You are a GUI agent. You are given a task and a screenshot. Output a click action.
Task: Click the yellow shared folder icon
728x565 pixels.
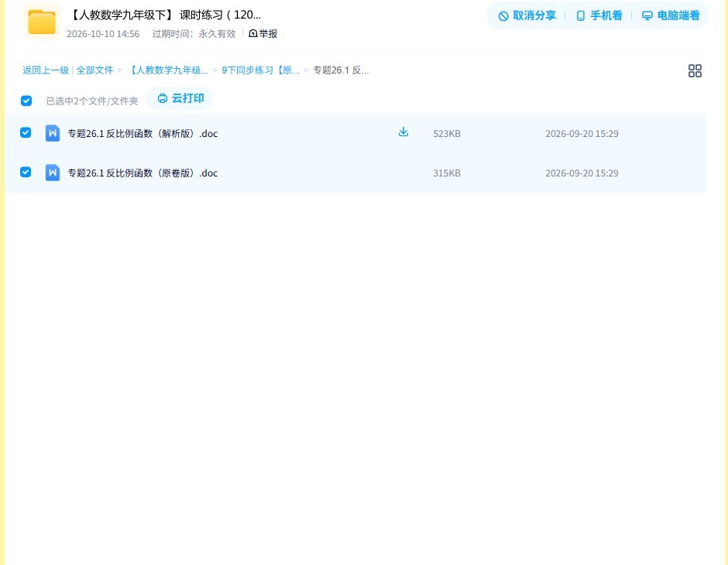click(41, 22)
